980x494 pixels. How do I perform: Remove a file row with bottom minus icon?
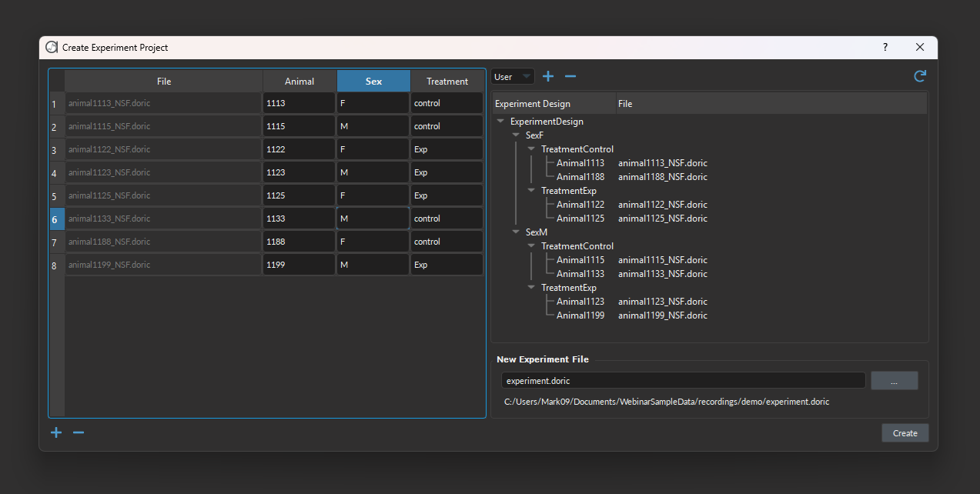point(79,432)
